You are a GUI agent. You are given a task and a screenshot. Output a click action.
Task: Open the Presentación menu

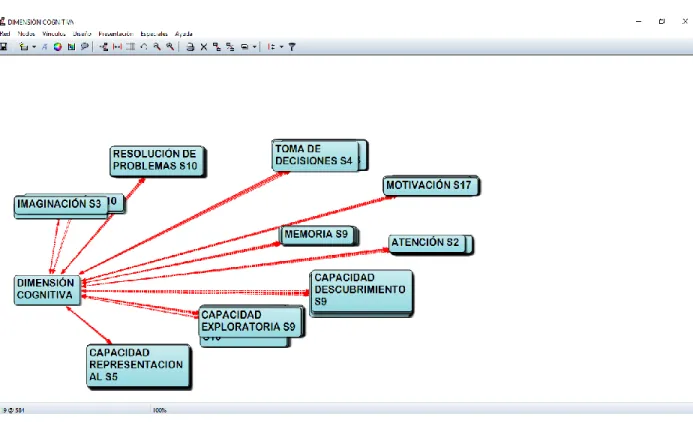[x=116, y=34]
